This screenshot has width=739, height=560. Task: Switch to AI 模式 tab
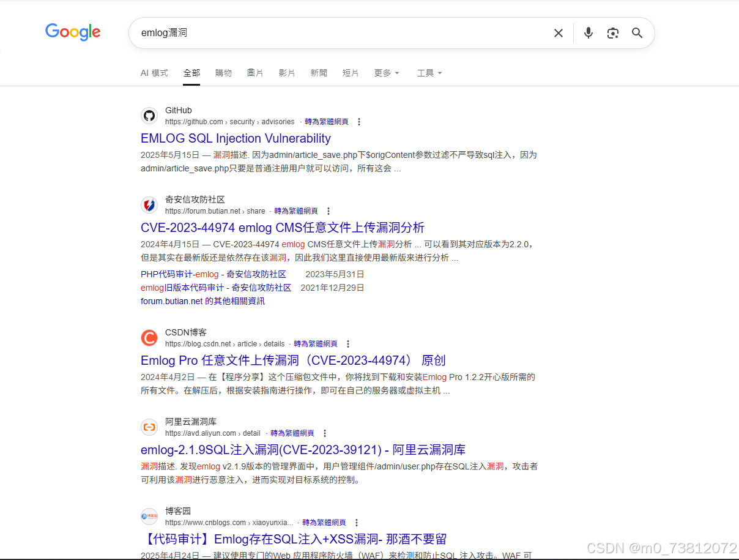(154, 73)
